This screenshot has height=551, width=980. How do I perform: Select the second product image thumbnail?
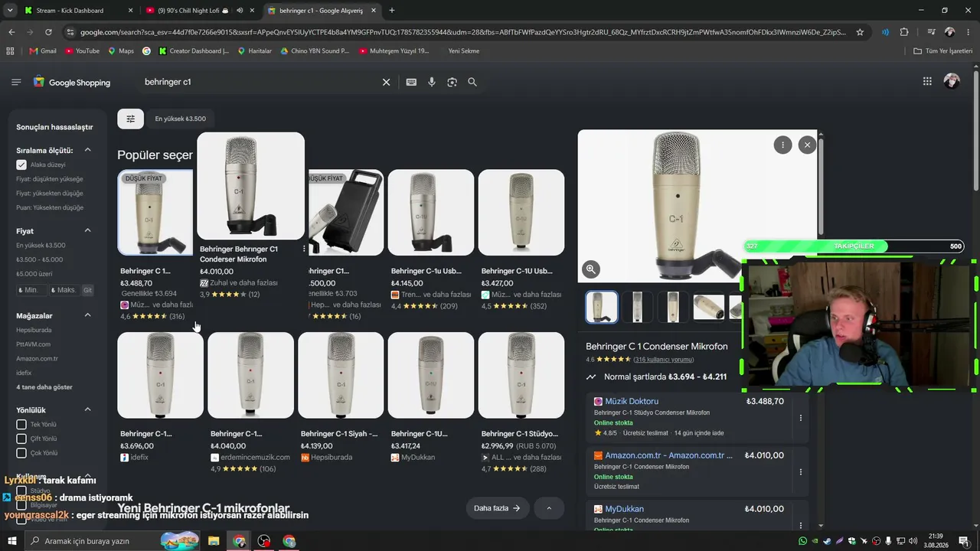point(637,307)
